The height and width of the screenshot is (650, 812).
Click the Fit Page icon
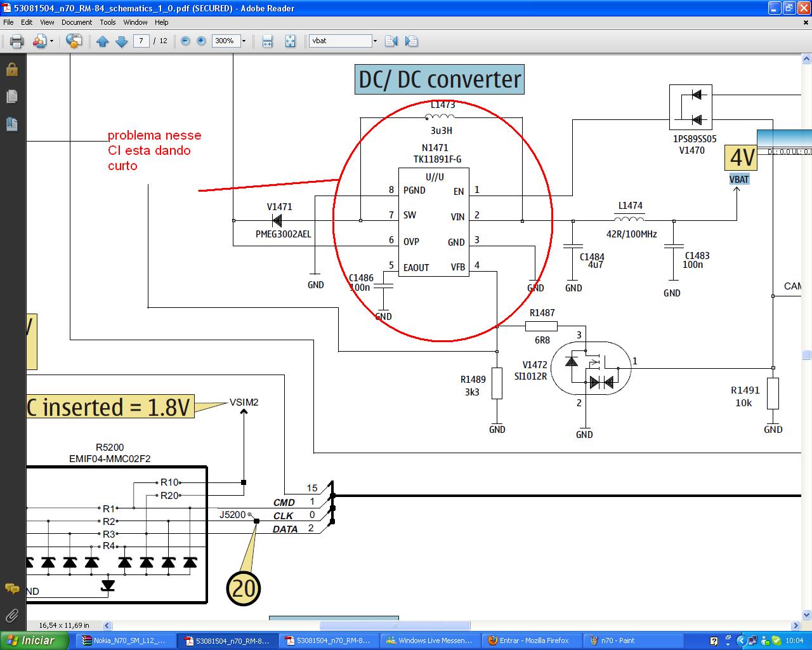coord(291,41)
